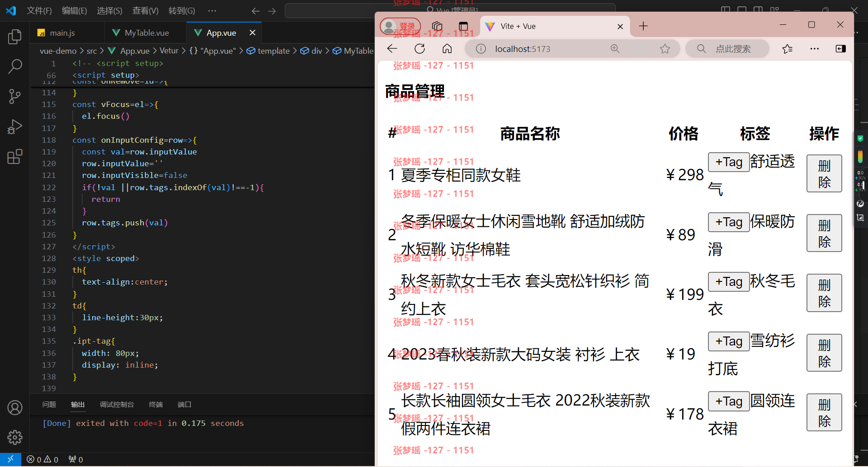Open the 选择(S) menu

[109, 11]
